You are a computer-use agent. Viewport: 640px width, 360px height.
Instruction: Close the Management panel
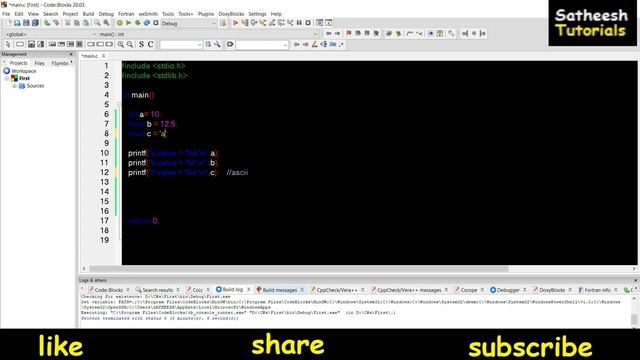pos(71,54)
